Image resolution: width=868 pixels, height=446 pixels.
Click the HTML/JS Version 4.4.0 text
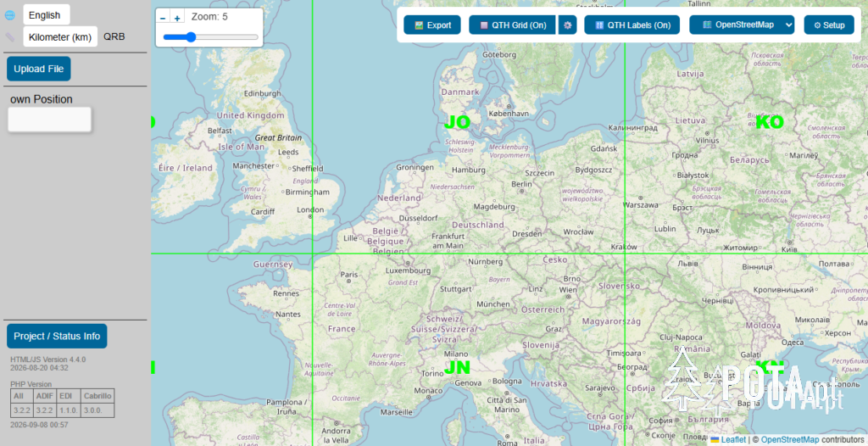[x=48, y=360]
